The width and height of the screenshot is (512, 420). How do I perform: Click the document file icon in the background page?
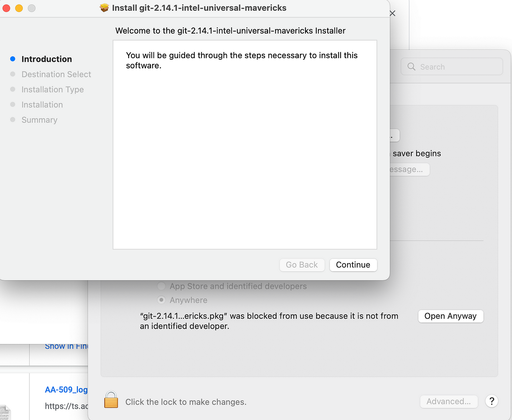5,413
